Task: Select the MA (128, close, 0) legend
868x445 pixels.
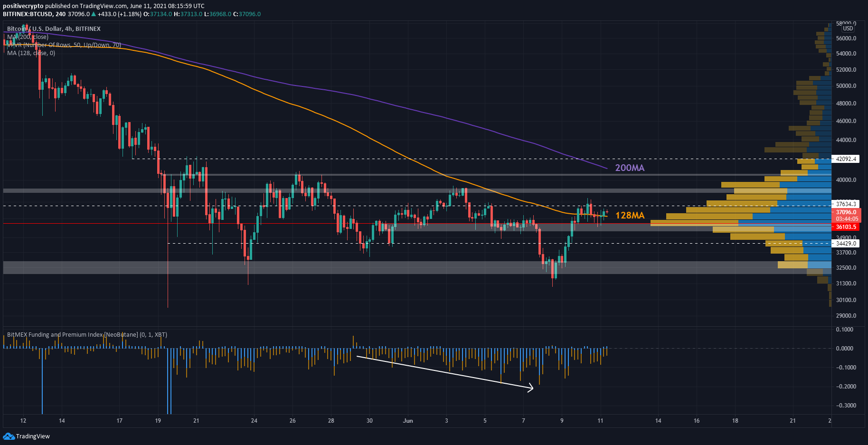Action: tap(31, 53)
